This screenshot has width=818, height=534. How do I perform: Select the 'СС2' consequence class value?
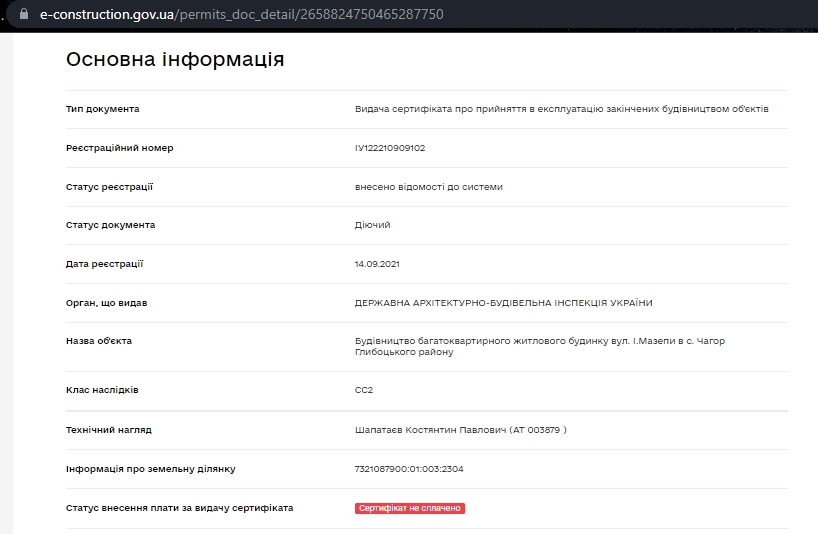364,390
